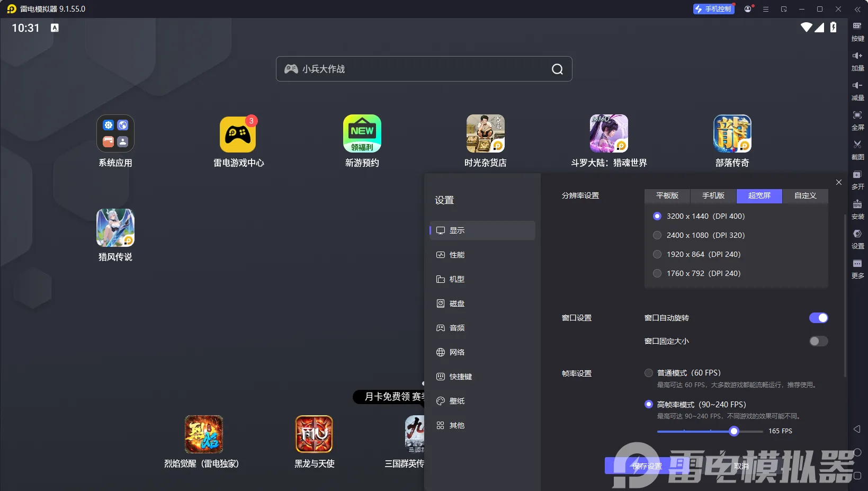Show 更多 tools in the right sidebar
The height and width of the screenshot is (491, 868).
[x=857, y=269]
